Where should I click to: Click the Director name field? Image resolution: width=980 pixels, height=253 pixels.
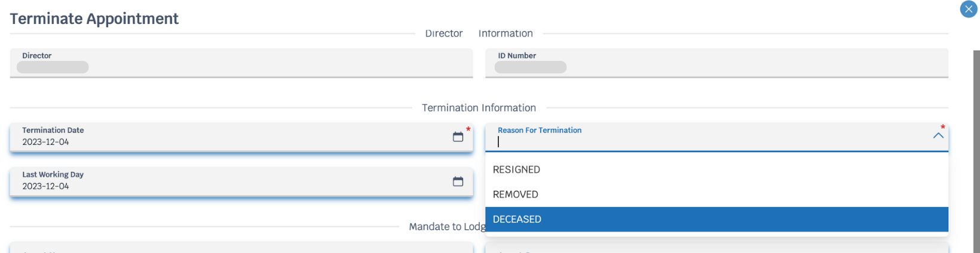241,63
